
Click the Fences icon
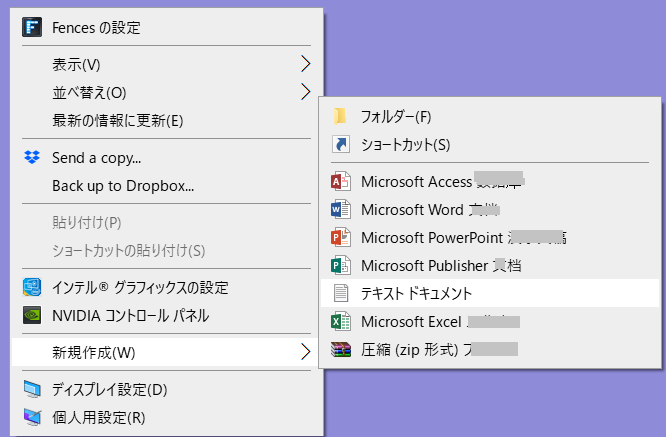[x=32, y=28]
